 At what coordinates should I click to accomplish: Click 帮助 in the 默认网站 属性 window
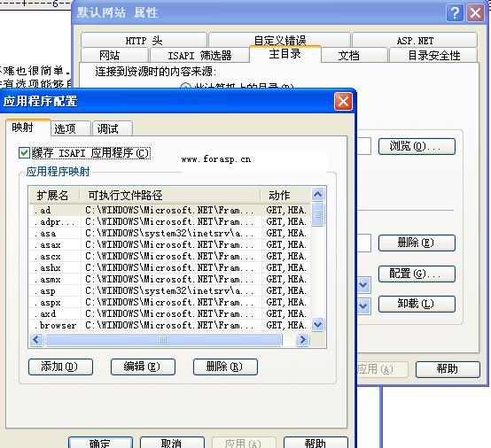pyautogui.click(x=448, y=369)
